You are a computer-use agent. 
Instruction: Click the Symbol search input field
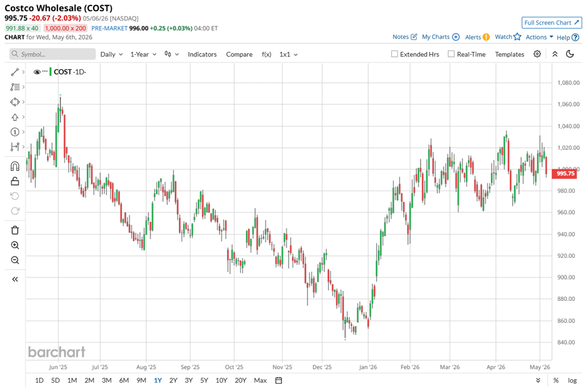[52, 54]
